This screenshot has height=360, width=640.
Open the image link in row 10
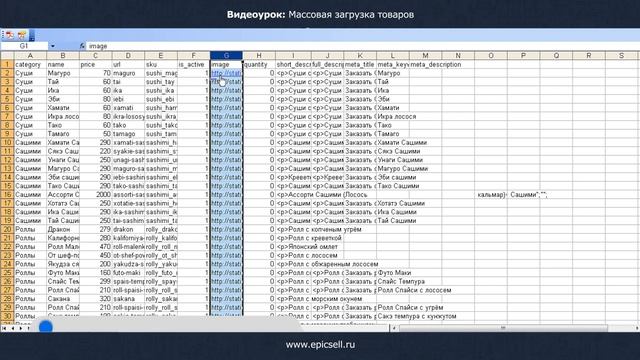(226, 142)
